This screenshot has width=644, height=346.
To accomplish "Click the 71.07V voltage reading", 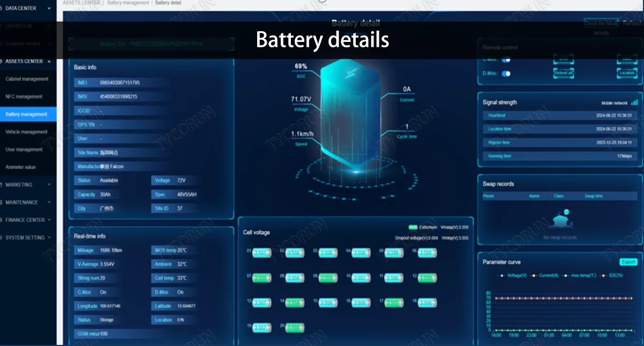I will [x=301, y=99].
